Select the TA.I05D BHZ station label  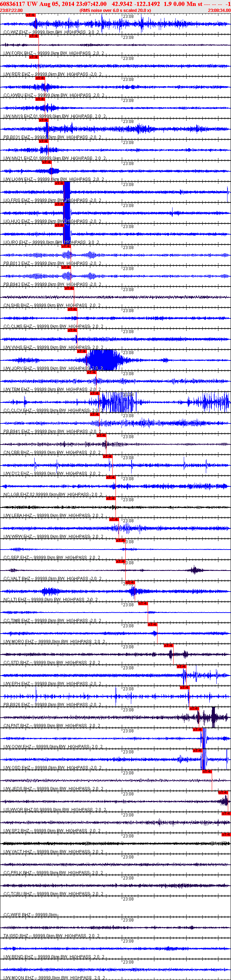52,936
